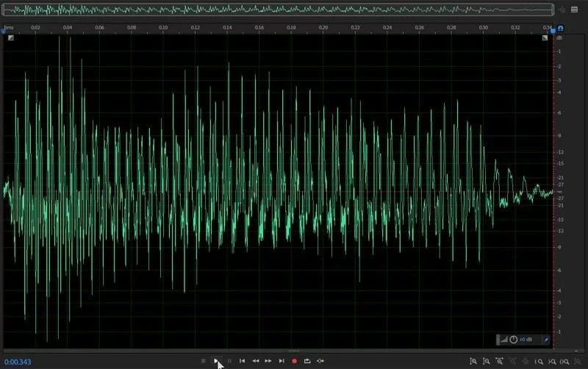
Task: Click the +0 dB gain value
Action: tap(526, 340)
